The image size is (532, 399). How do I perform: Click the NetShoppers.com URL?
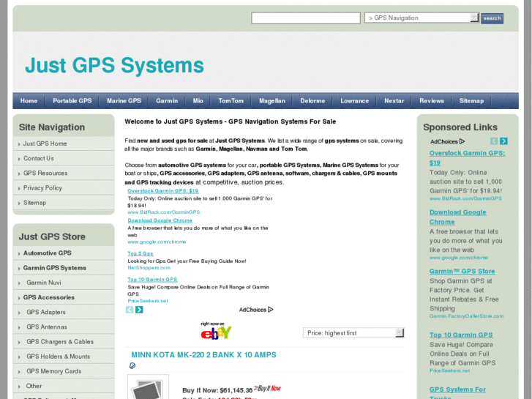pyautogui.click(x=149, y=267)
